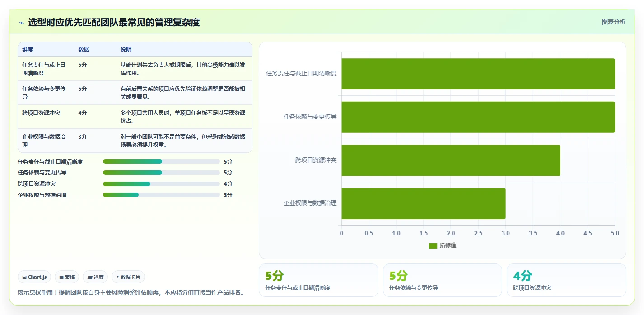Click the 4分 score in the table
Screen dimensions: 644x315
click(x=82, y=113)
